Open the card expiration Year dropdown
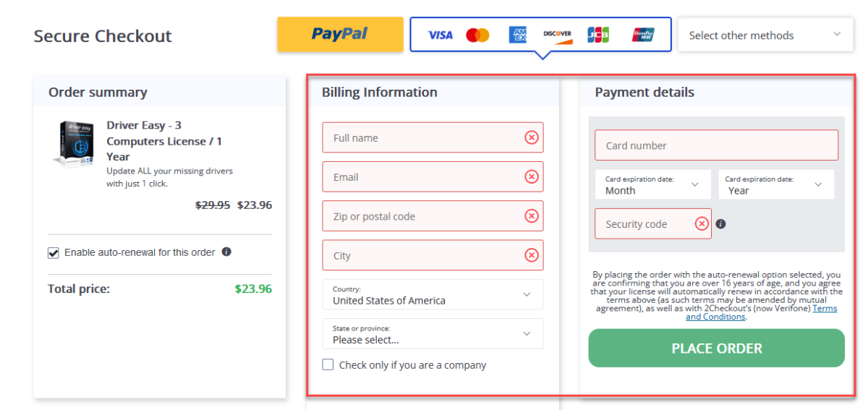 pos(776,184)
